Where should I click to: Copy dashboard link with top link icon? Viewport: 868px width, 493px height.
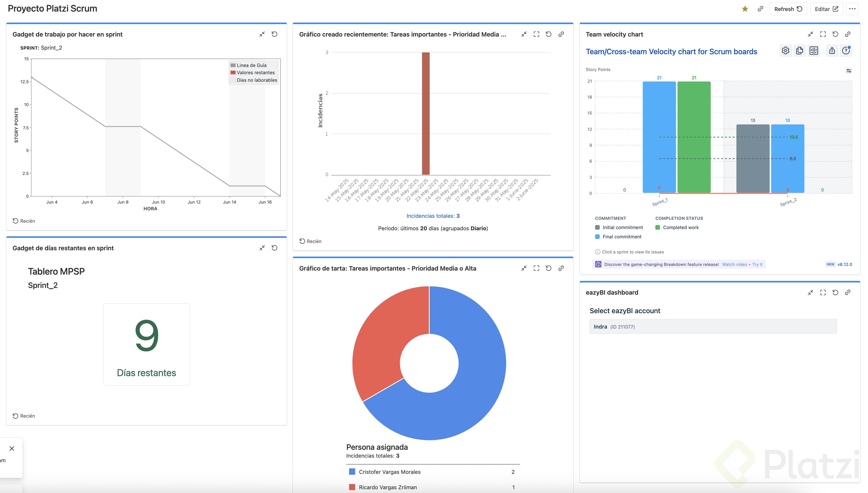click(760, 9)
